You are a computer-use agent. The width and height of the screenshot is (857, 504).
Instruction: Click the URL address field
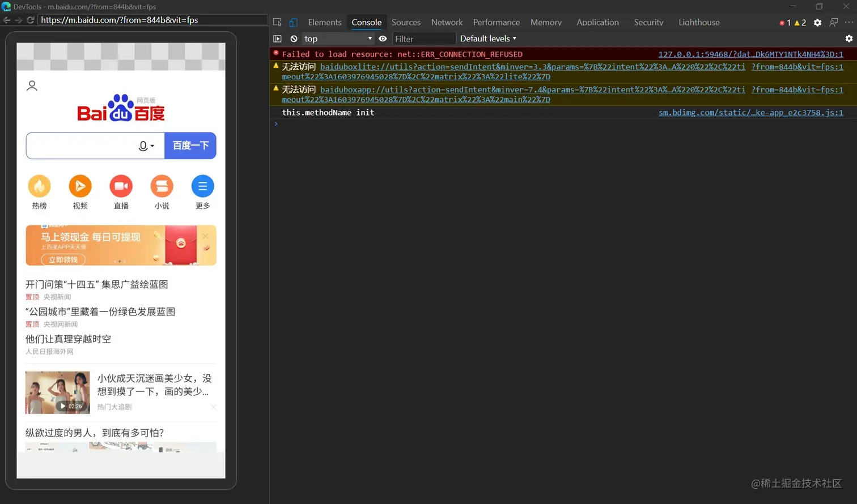(152, 20)
